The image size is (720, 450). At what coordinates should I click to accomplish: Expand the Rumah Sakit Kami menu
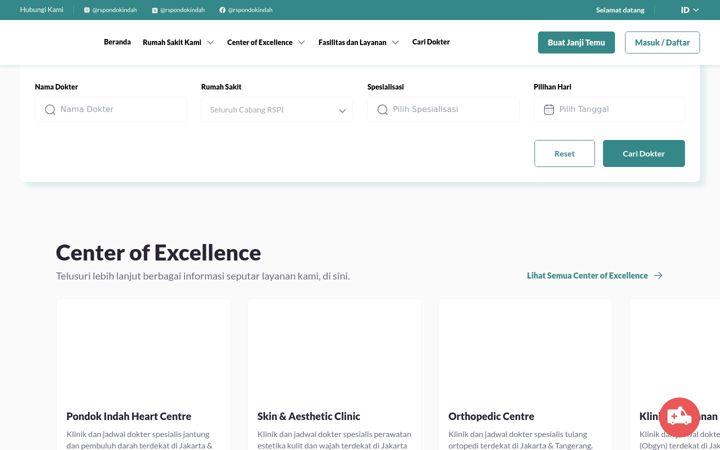(178, 42)
